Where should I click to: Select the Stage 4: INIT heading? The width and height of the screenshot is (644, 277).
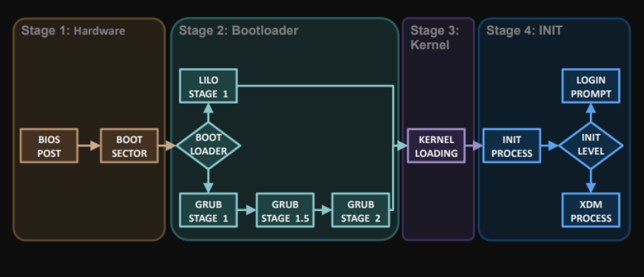tap(524, 31)
